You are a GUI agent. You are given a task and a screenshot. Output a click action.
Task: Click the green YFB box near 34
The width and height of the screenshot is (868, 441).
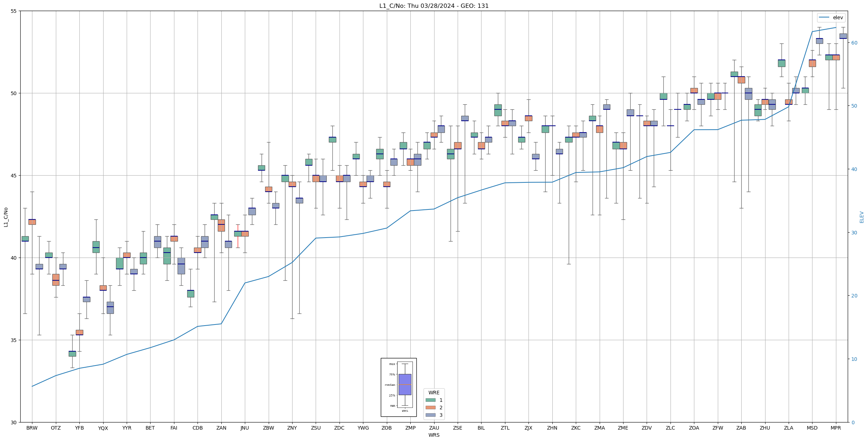coord(72,353)
